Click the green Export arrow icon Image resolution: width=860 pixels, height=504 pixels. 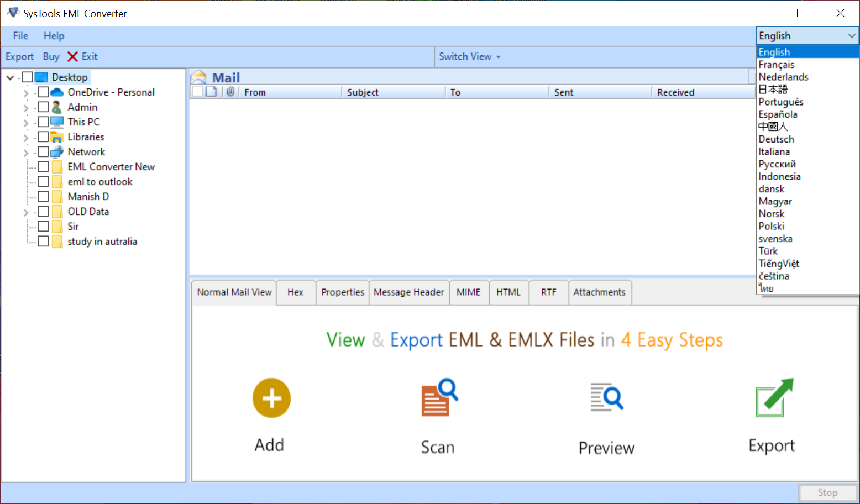(x=774, y=397)
